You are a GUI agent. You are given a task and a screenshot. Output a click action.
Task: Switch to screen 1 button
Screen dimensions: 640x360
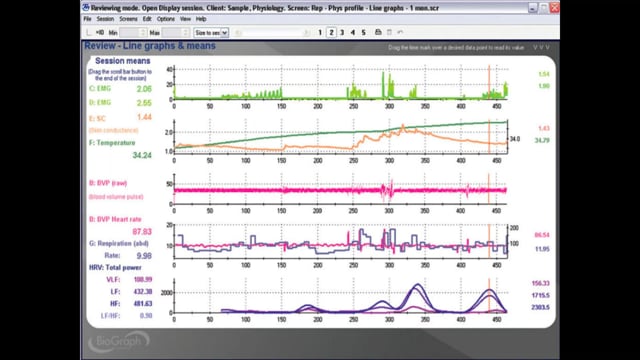pyautogui.click(x=320, y=32)
